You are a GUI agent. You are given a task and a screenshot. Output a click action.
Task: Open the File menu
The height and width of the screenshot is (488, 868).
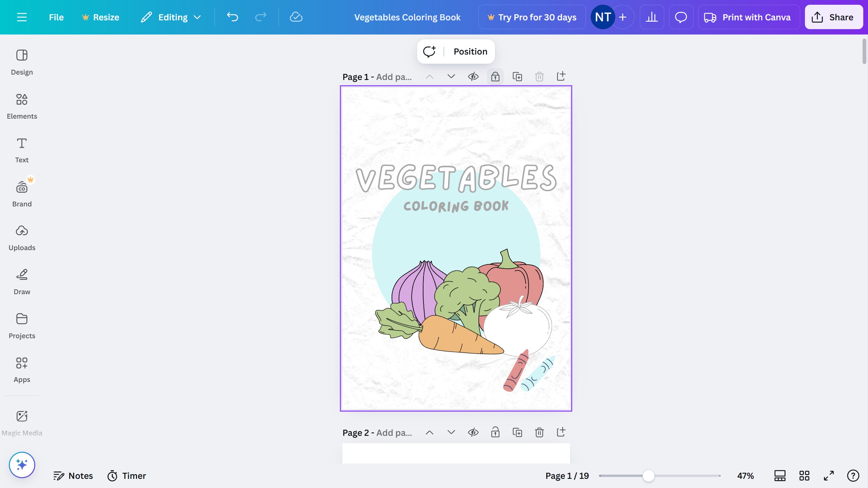[56, 17]
